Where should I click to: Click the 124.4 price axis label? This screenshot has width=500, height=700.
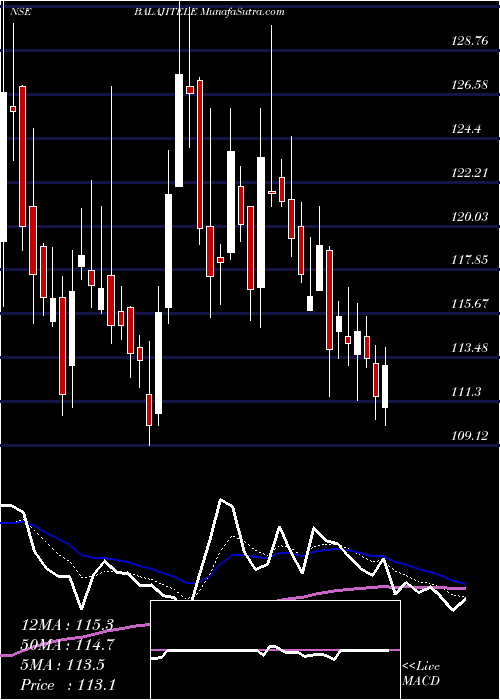point(466,129)
